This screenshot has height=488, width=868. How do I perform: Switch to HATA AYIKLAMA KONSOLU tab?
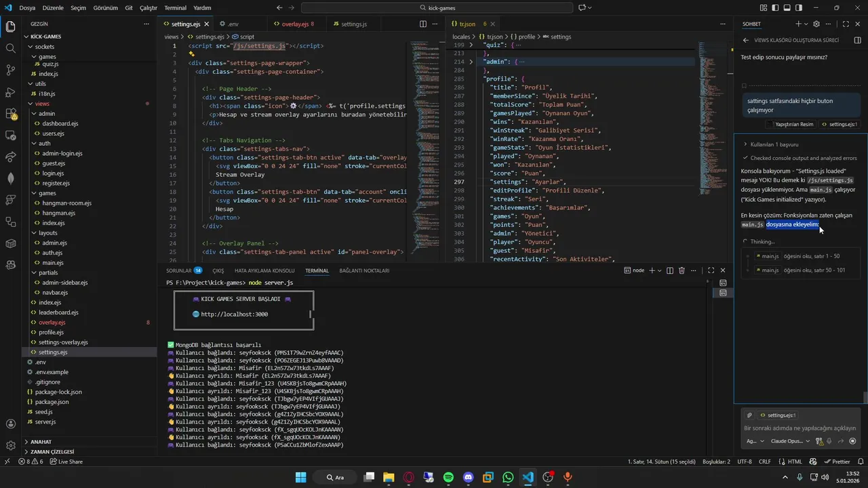264,270
